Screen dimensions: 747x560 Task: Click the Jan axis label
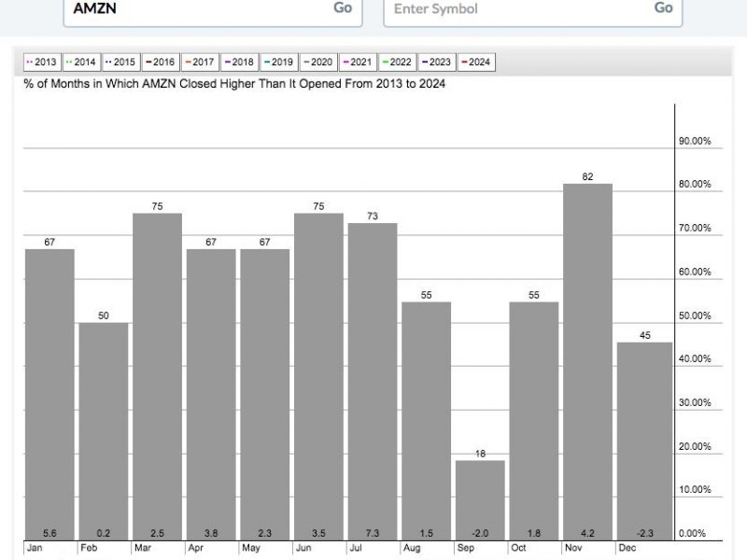click(x=35, y=548)
